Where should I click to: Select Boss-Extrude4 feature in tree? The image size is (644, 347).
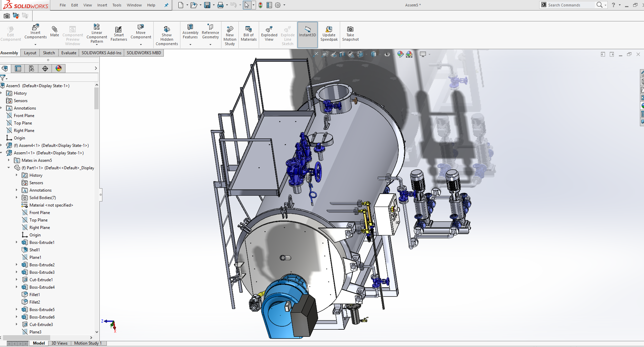[42, 287]
